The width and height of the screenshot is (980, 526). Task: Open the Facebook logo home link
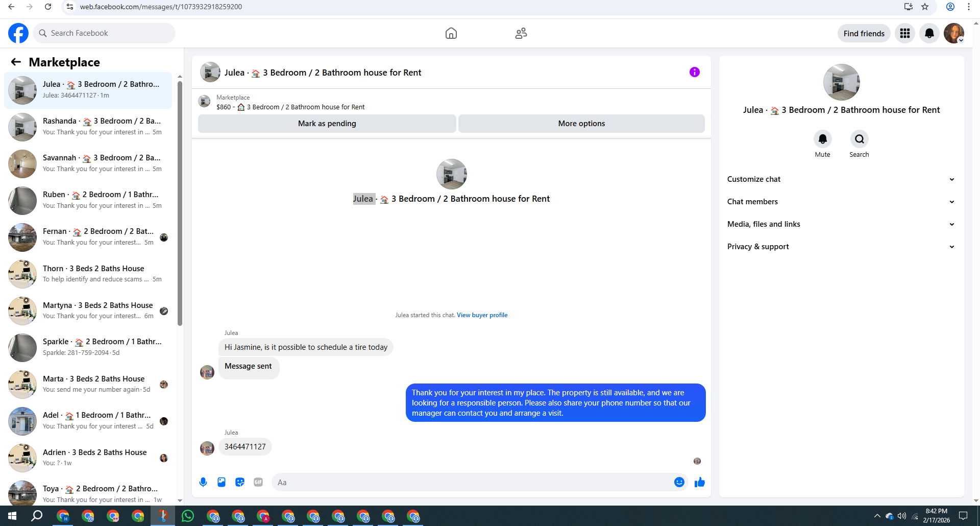pyautogui.click(x=18, y=33)
